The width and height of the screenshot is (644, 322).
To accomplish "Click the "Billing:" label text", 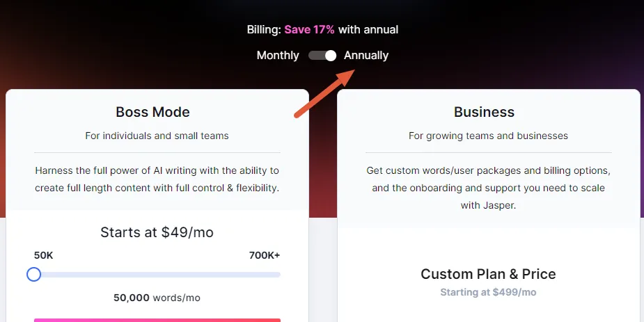I will point(264,29).
